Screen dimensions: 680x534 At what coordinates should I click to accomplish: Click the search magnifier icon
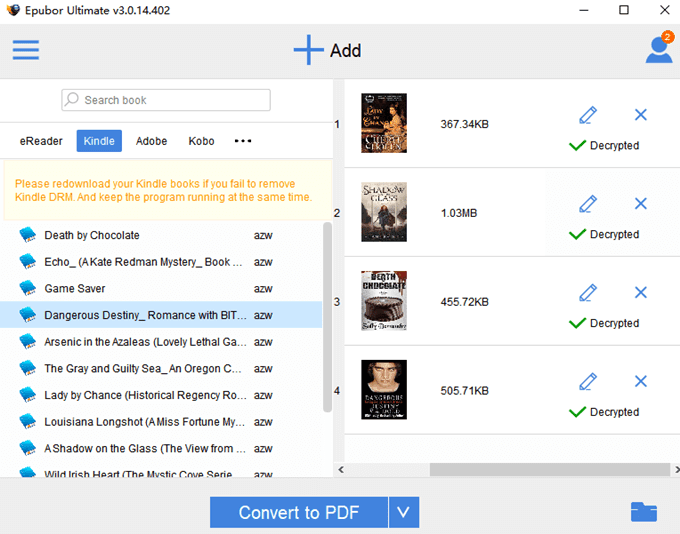[x=72, y=99]
